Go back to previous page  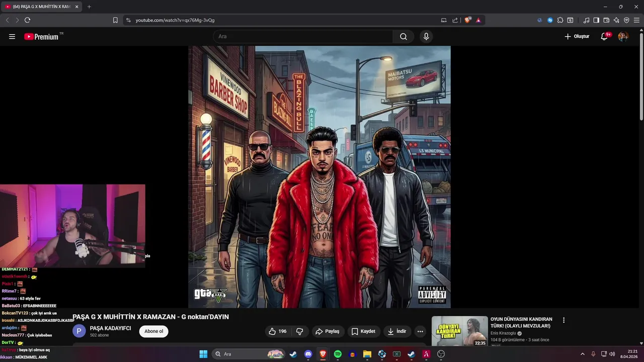[x=7, y=20]
